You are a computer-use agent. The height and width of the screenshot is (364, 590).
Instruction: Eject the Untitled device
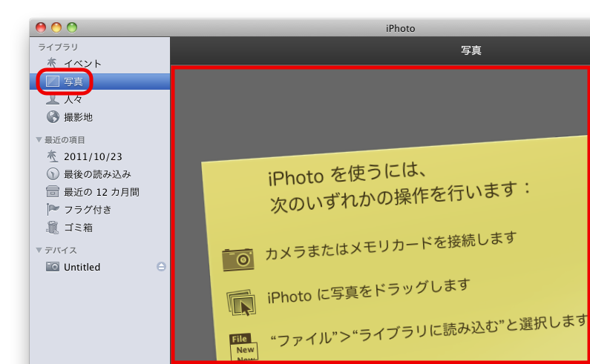click(x=161, y=267)
